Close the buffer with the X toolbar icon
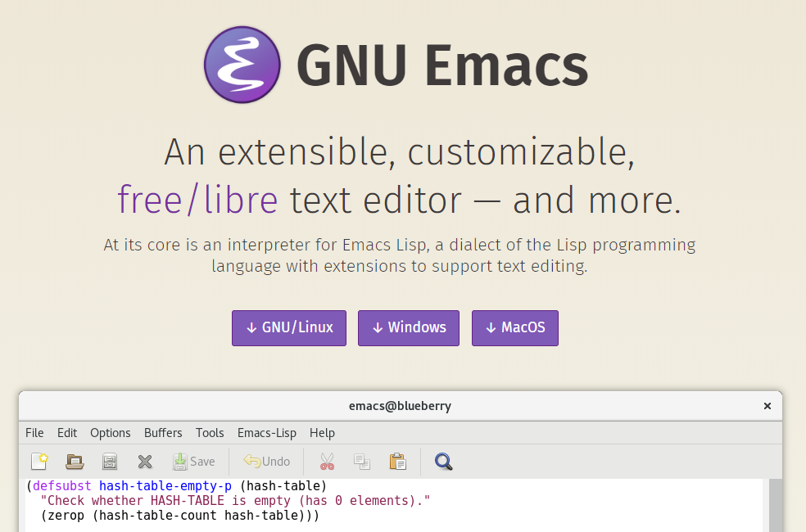806x532 pixels. pyautogui.click(x=145, y=461)
